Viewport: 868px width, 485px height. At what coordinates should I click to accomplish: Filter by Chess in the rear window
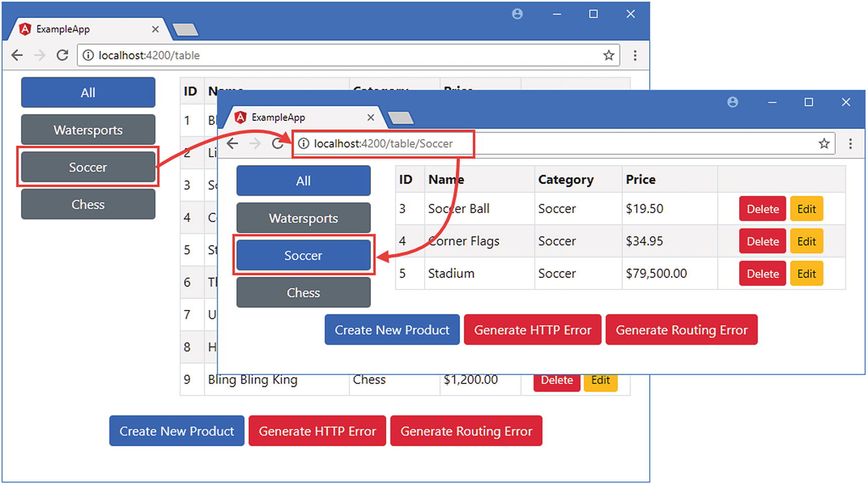(x=88, y=204)
